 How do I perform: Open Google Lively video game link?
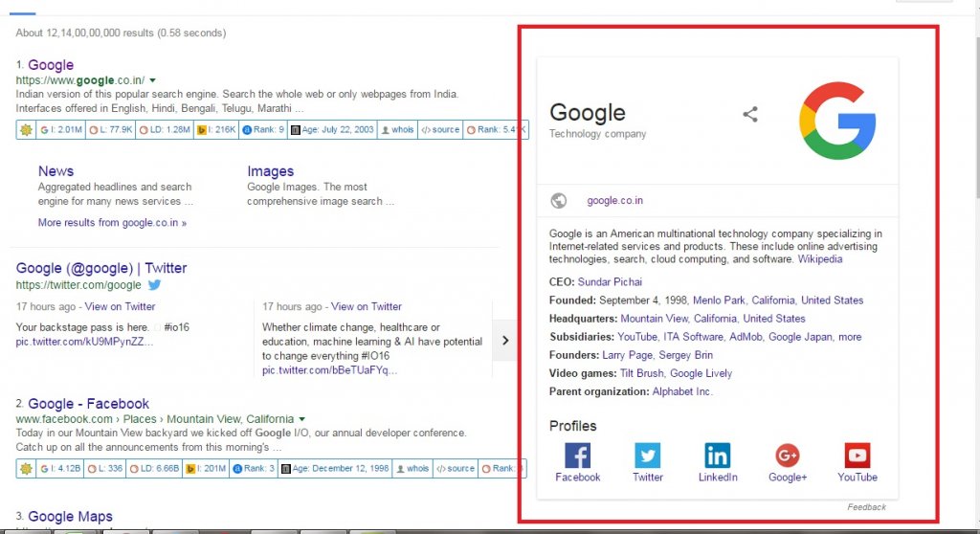click(701, 373)
